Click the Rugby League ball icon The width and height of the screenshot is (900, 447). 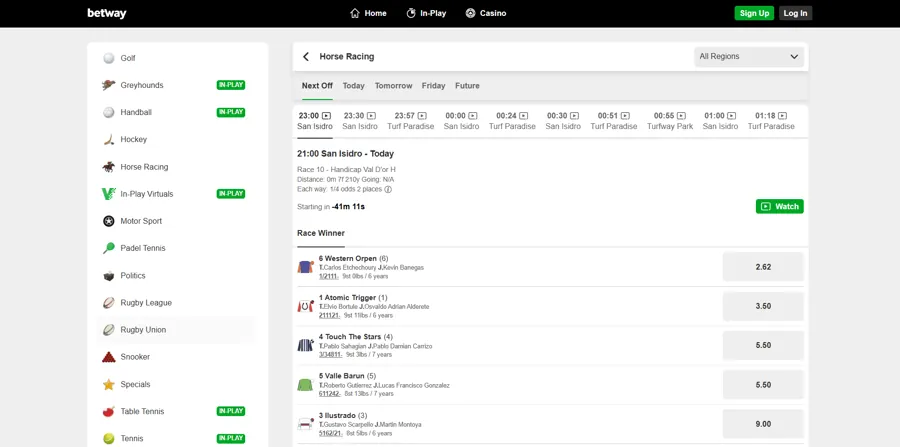(x=108, y=303)
